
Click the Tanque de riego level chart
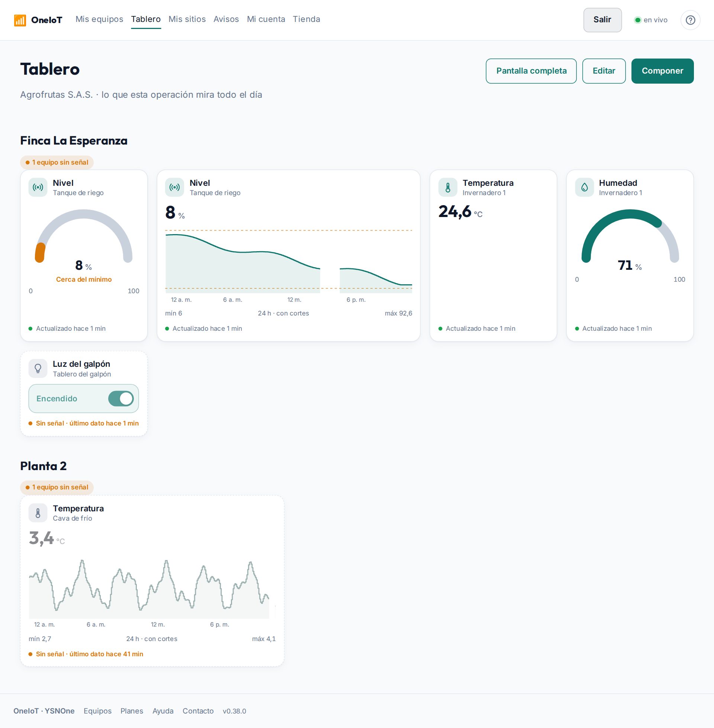tap(289, 262)
